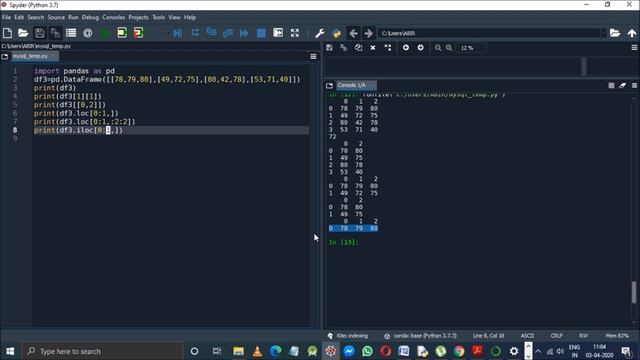Viewport: 640px width, 360px height.
Task: Save plot as image icon
Action: coord(329,48)
